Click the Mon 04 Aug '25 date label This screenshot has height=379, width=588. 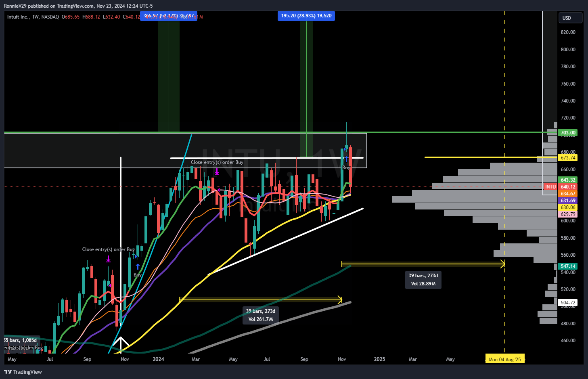505,359
